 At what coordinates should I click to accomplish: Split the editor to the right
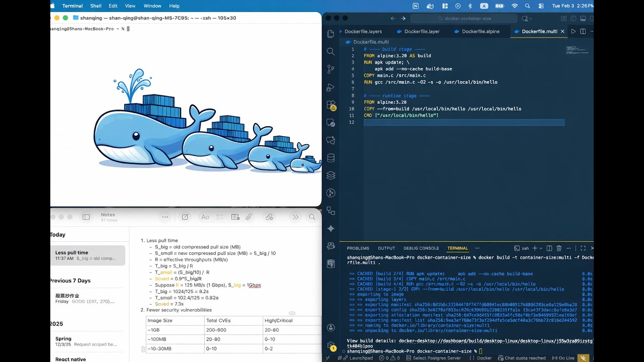click(x=583, y=31)
